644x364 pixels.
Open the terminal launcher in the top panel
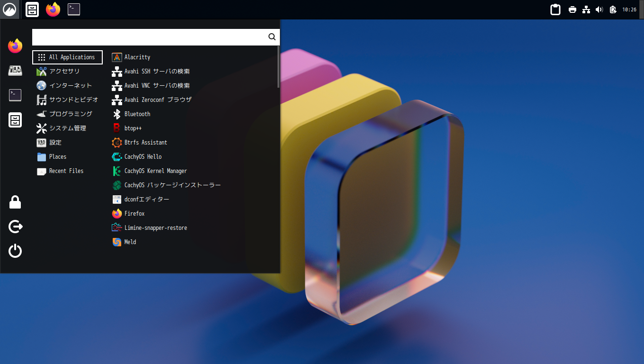point(74,9)
